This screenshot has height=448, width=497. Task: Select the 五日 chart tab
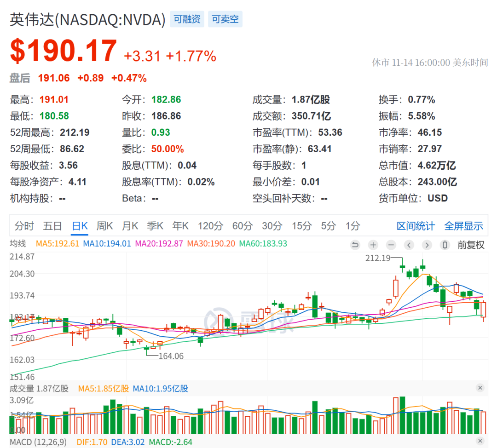(52, 226)
